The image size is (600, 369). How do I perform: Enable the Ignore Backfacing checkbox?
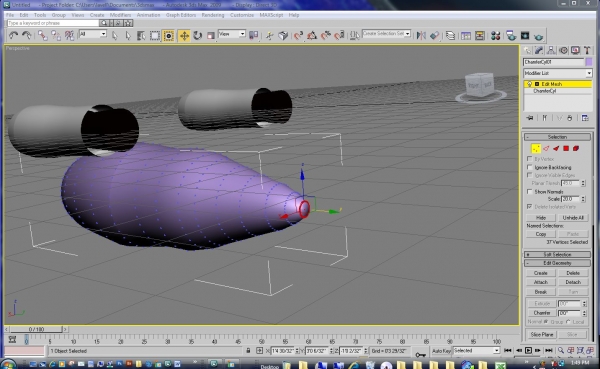[x=530, y=167]
